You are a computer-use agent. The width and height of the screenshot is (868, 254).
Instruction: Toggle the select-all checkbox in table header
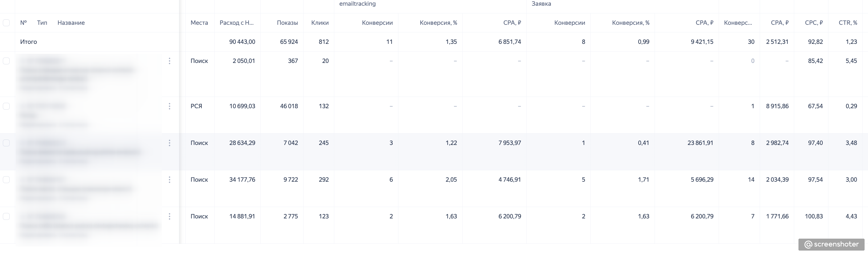tap(6, 22)
